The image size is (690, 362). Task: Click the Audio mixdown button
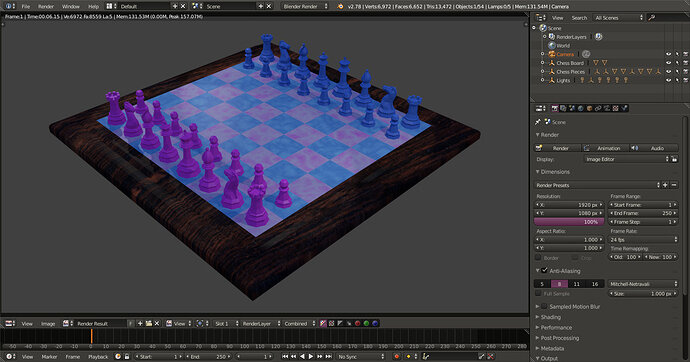tap(654, 148)
